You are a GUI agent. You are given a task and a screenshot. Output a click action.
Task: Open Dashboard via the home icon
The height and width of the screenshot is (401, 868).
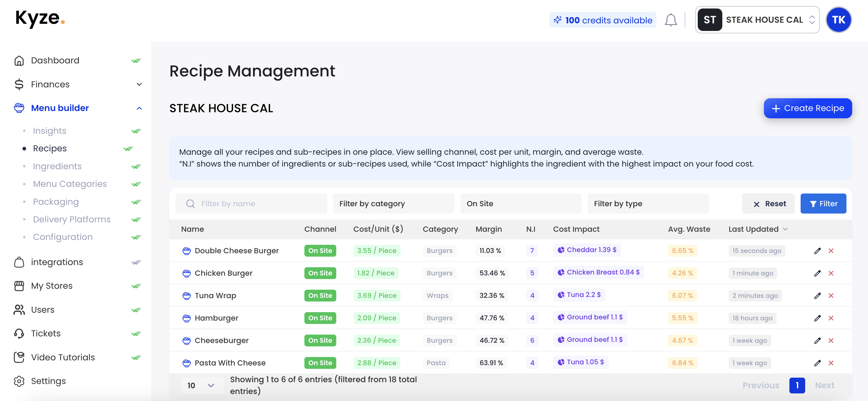click(x=19, y=61)
